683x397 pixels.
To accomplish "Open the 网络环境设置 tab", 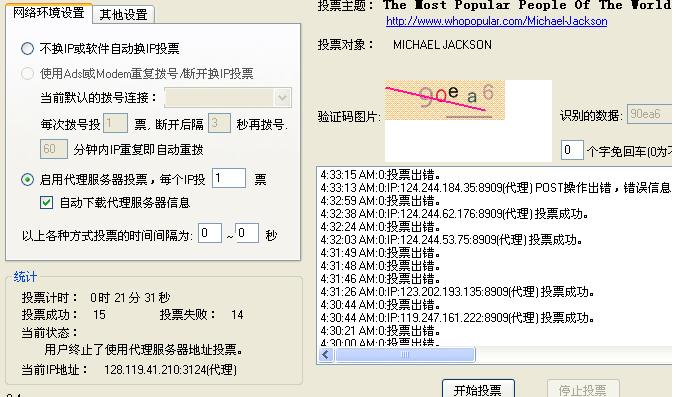I will 48,13.
